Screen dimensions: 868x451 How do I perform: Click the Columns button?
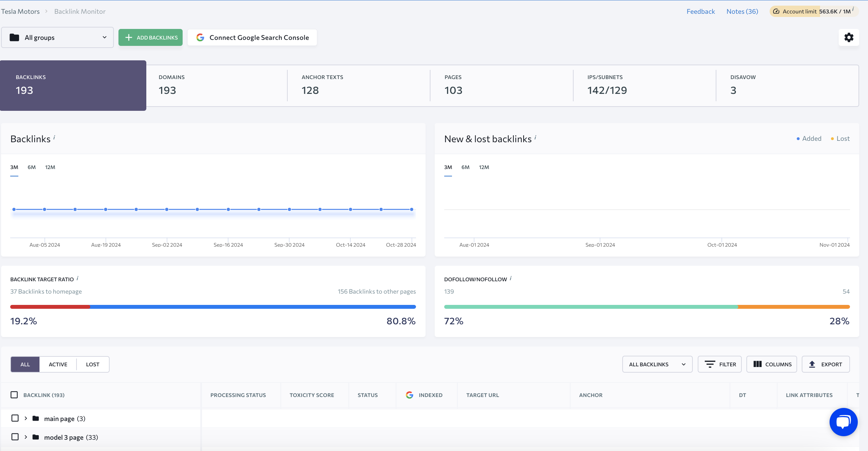coord(771,364)
